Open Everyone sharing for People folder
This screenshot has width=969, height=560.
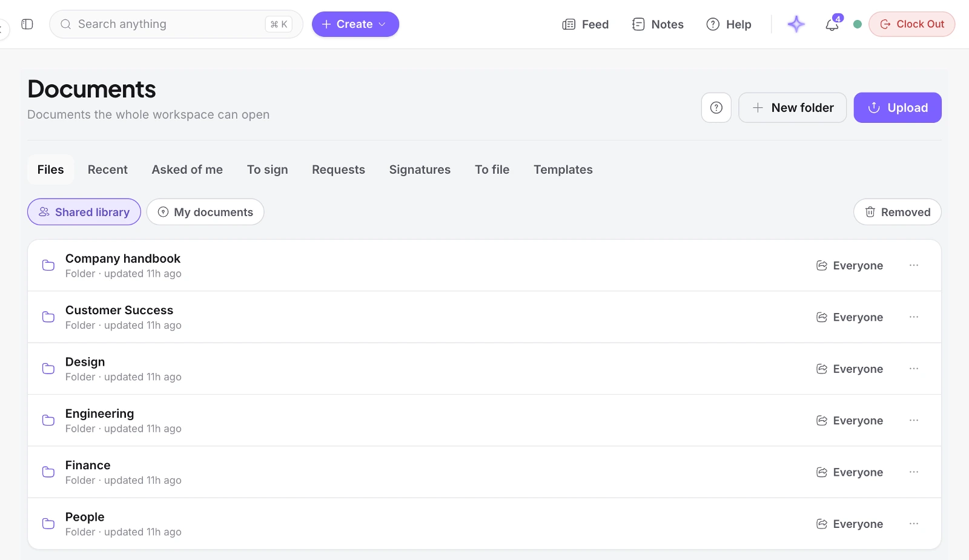pyautogui.click(x=850, y=524)
